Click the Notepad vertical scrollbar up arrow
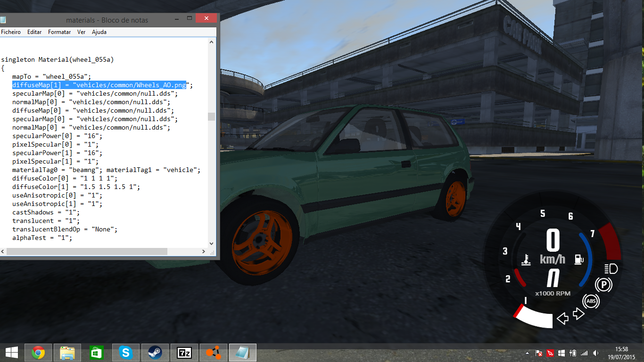This screenshot has height=362, width=644. coord(212,42)
